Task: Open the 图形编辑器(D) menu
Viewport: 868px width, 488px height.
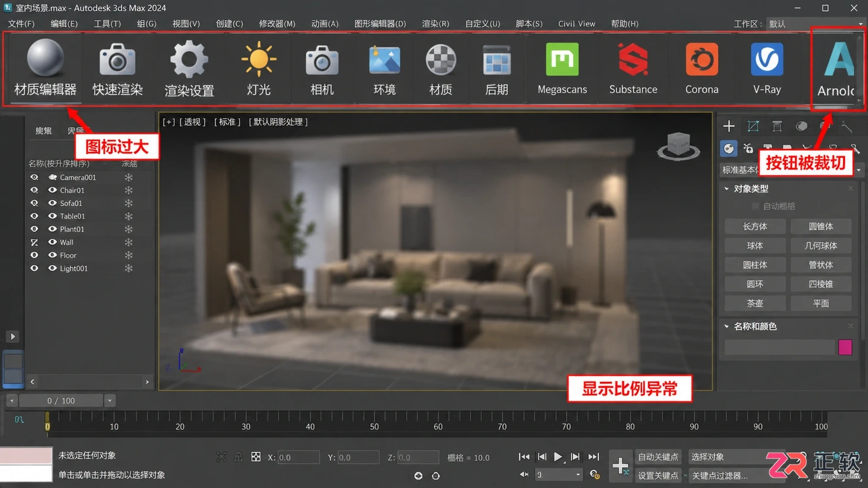Action: pos(380,23)
